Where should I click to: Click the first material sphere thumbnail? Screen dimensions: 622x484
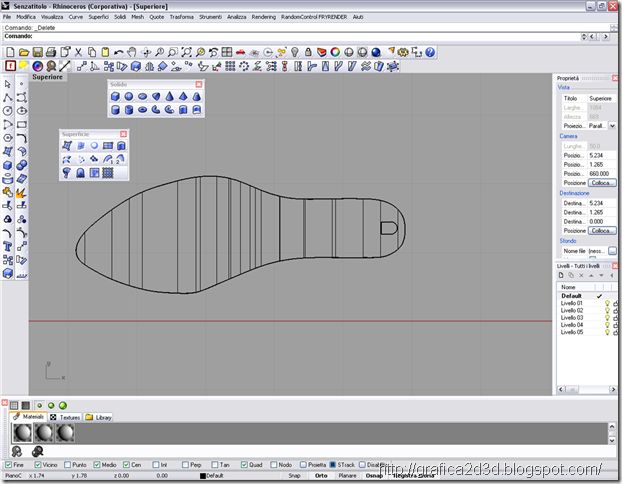pos(23,432)
